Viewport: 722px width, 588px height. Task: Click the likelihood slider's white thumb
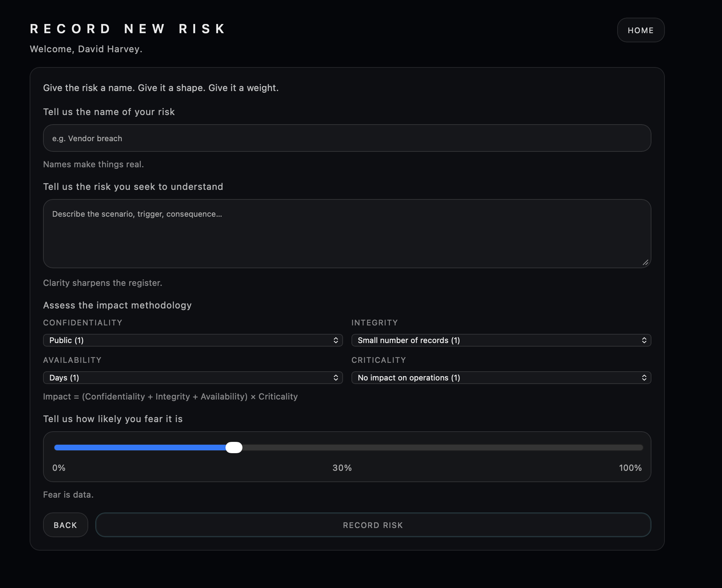click(x=234, y=448)
